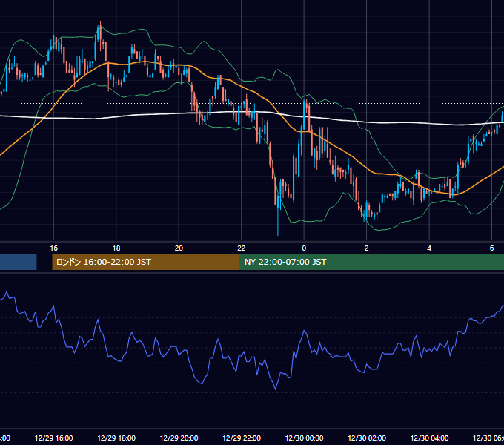This screenshot has width=504, height=445.
Task: Click the 12/30 02:00 time label
Action: pos(367,438)
